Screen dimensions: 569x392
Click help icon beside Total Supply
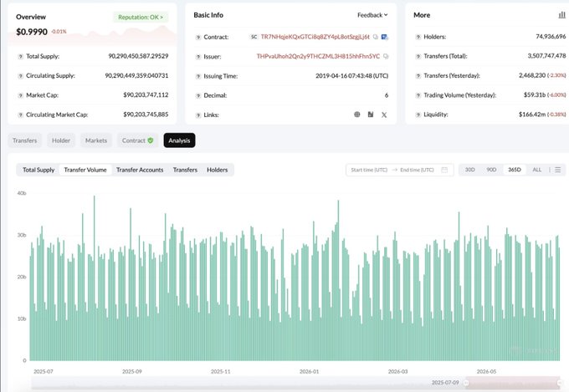pyautogui.click(x=21, y=57)
